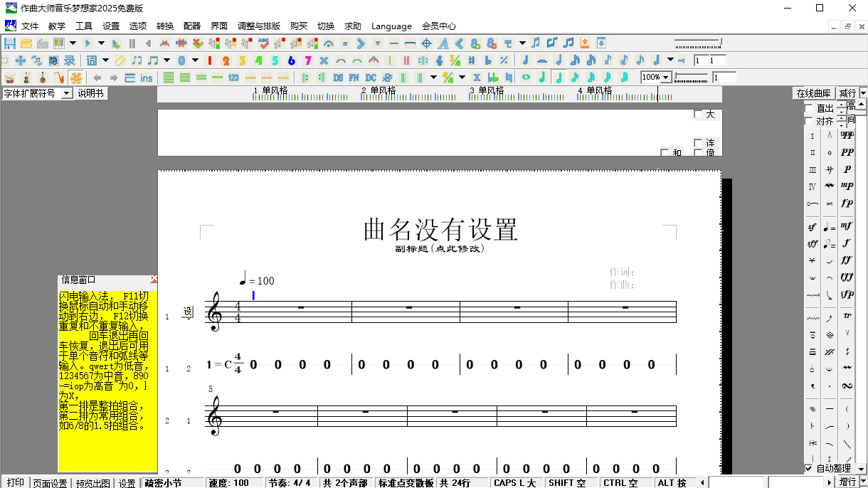This screenshot has width=868, height=488.
Task: Click the tr trill symbol in right panel
Action: tap(847, 314)
